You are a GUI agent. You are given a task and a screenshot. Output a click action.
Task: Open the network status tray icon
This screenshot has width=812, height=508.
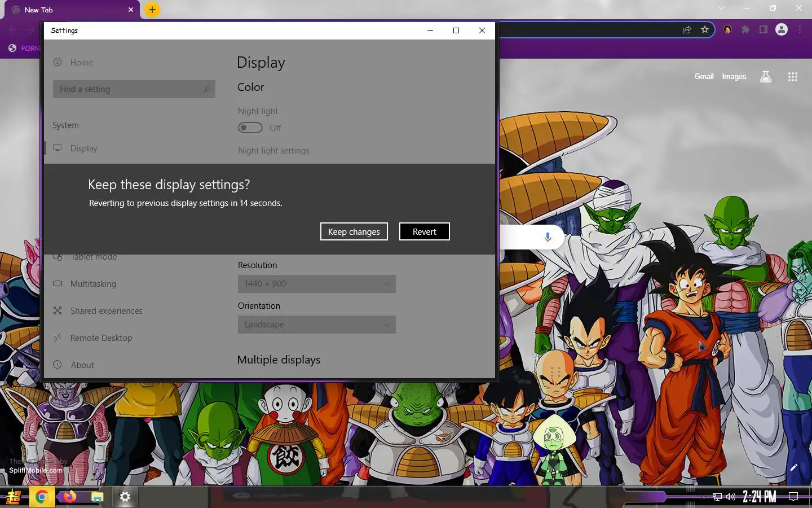pos(717,497)
